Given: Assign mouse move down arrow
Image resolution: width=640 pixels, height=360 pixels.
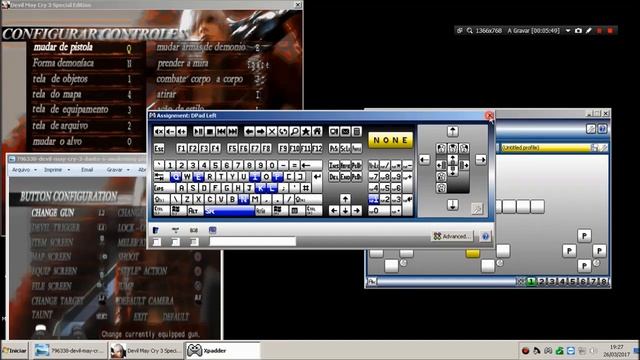Looking at the screenshot, I should point(452,204).
